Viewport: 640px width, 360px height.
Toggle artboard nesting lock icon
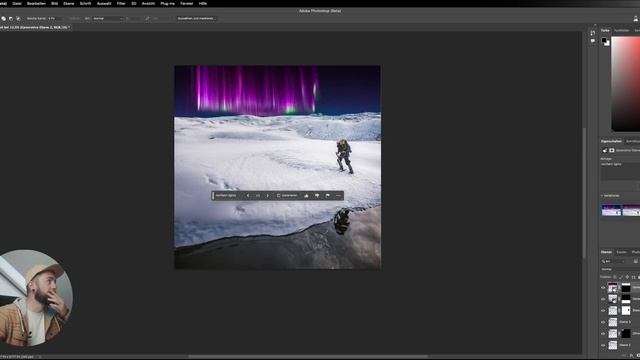pos(633,277)
